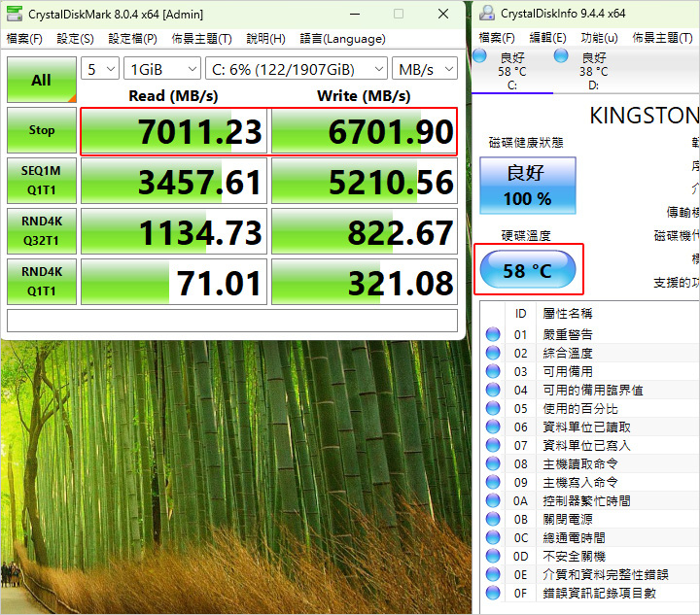Image resolution: width=700 pixels, height=615 pixels.
Task: Click the D: drive blue status orb
Action: point(561,56)
